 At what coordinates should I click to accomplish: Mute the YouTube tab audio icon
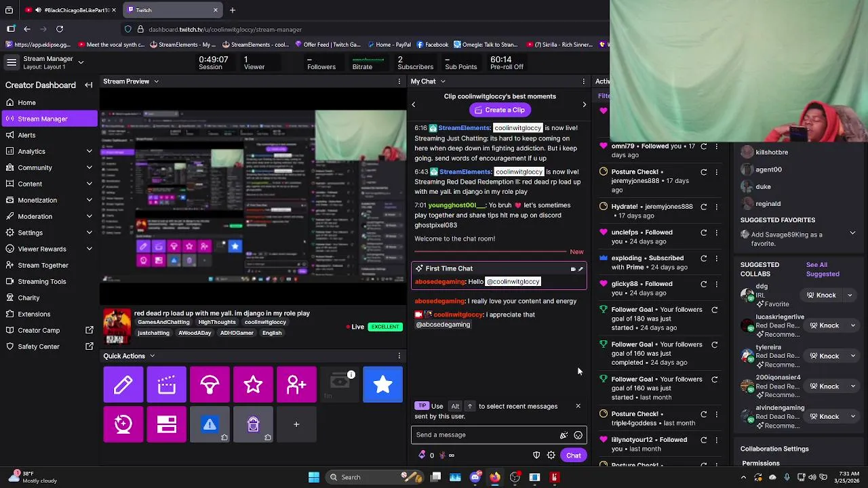tap(38, 10)
